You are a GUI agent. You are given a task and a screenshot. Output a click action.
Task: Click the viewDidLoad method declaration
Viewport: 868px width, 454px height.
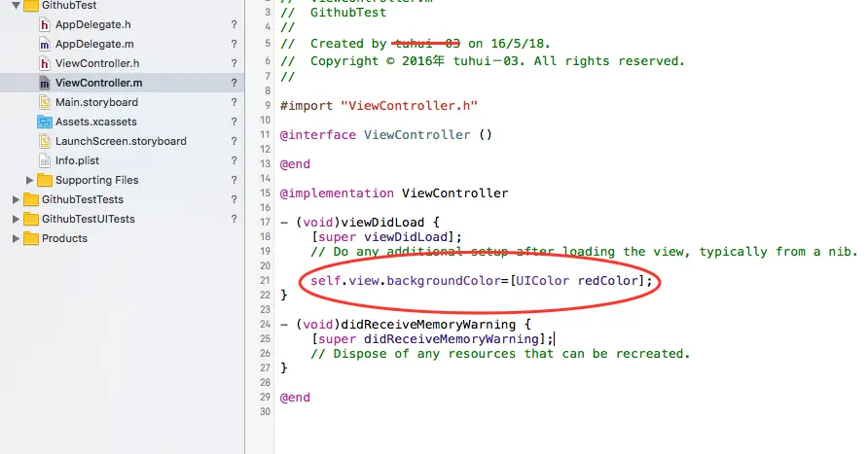tap(360, 223)
